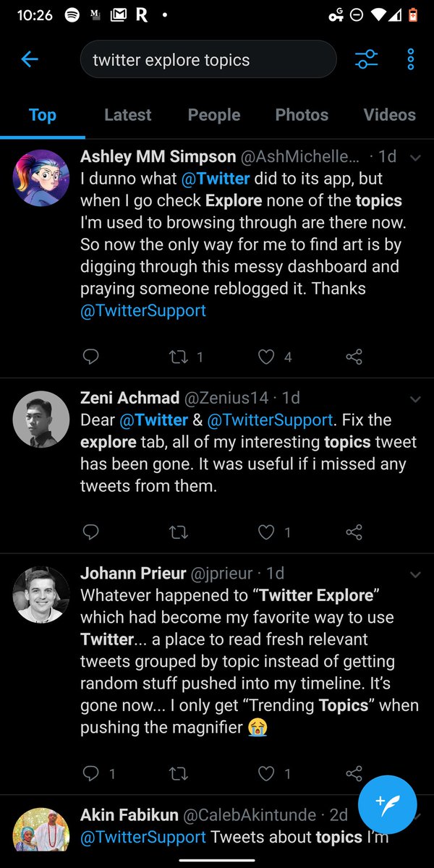Image resolution: width=434 pixels, height=868 pixels.
Task: Tap the back arrow icon
Action: 30,59
